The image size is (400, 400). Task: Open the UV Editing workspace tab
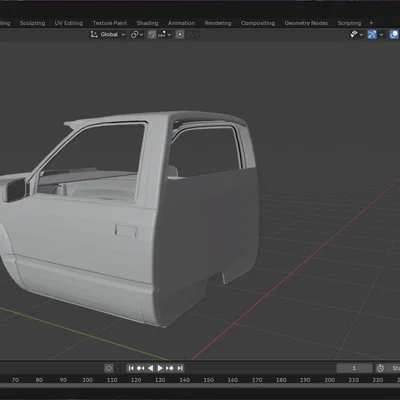[x=69, y=23]
